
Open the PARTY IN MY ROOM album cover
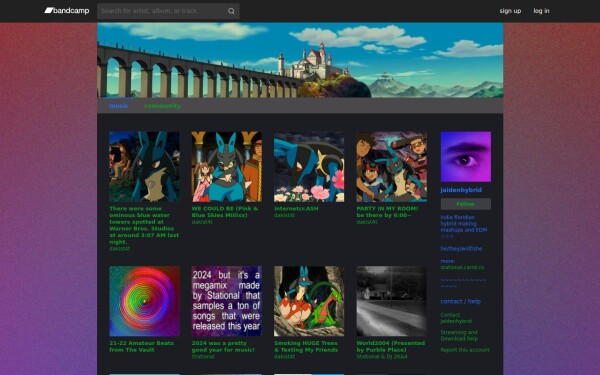point(391,167)
